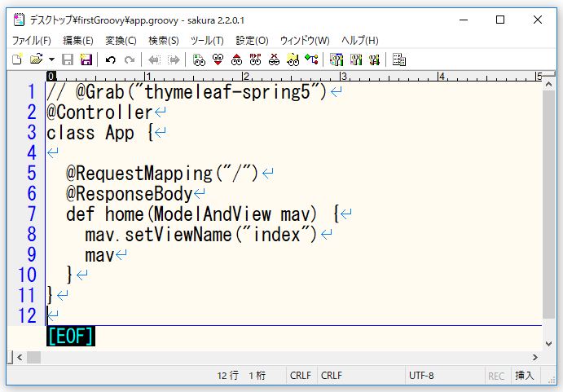The image size is (563, 392).
Task: Click the UTF-8 encoding in status bar
Action: click(421, 376)
